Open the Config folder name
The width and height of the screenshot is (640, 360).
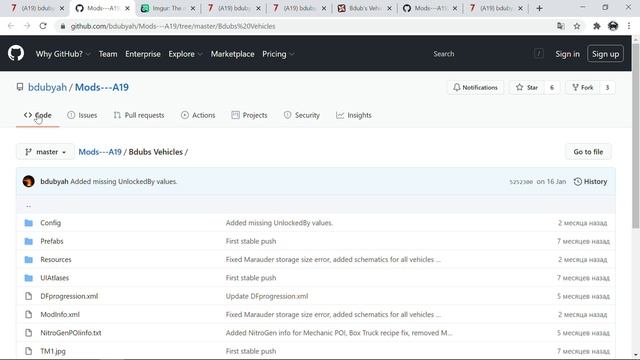pyautogui.click(x=51, y=223)
